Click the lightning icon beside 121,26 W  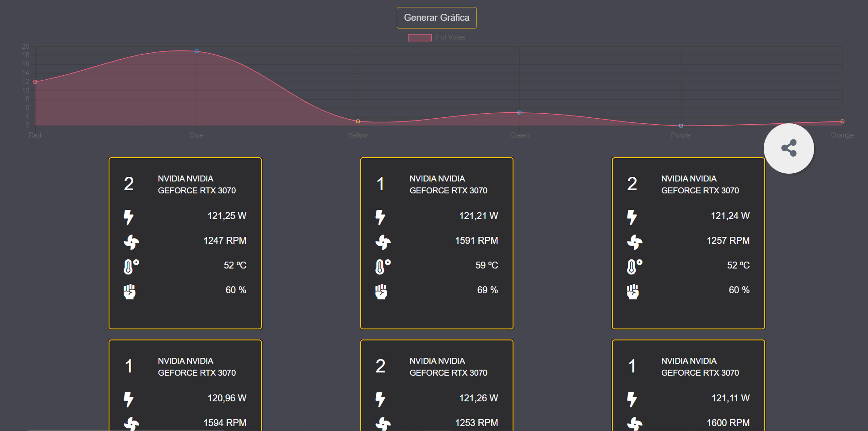(x=380, y=399)
